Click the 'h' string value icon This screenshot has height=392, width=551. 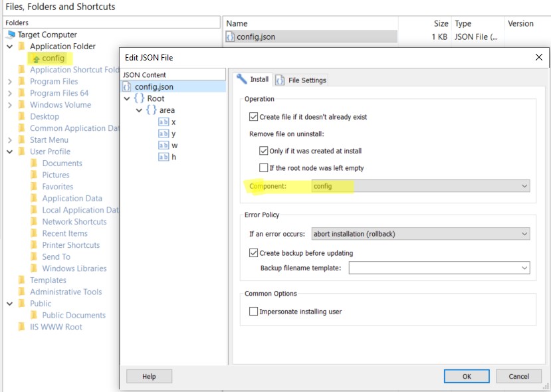tap(164, 157)
